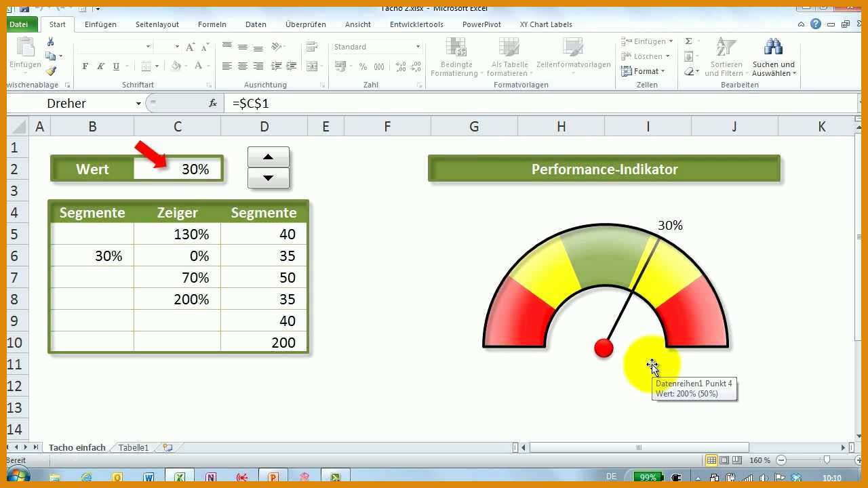Switch to the Entwicklertools tab

(416, 24)
